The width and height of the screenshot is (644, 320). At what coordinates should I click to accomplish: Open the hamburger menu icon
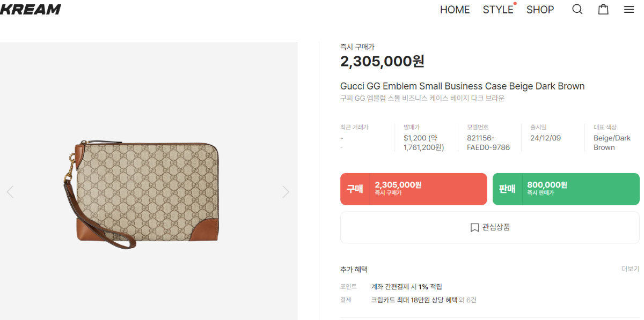click(x=629, y=10)
